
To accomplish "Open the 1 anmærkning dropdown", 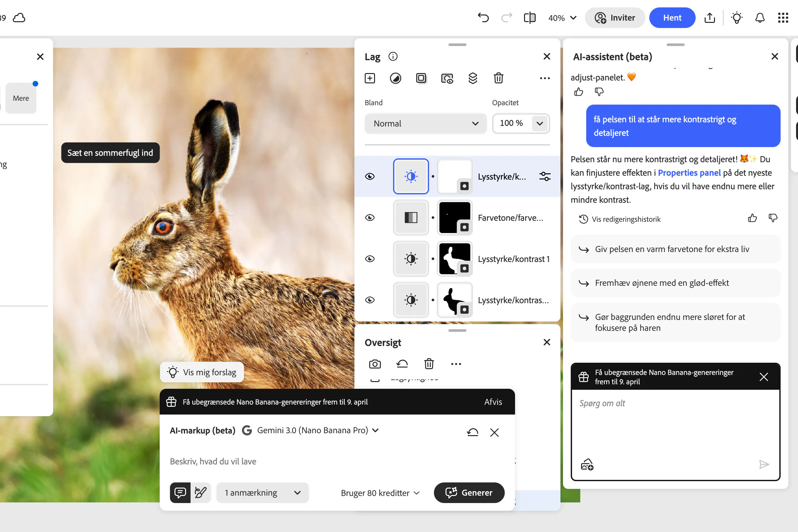I will 262,493.
